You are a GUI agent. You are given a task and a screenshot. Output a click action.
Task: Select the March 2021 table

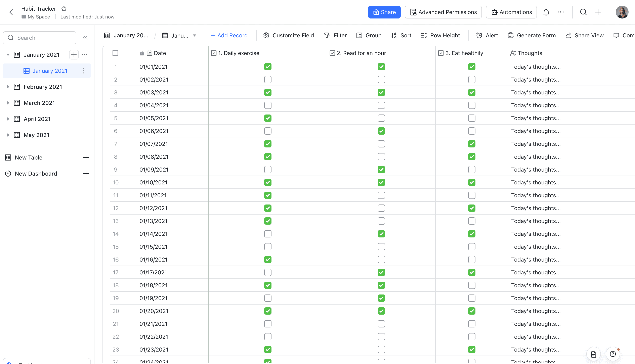coord(39,103)
